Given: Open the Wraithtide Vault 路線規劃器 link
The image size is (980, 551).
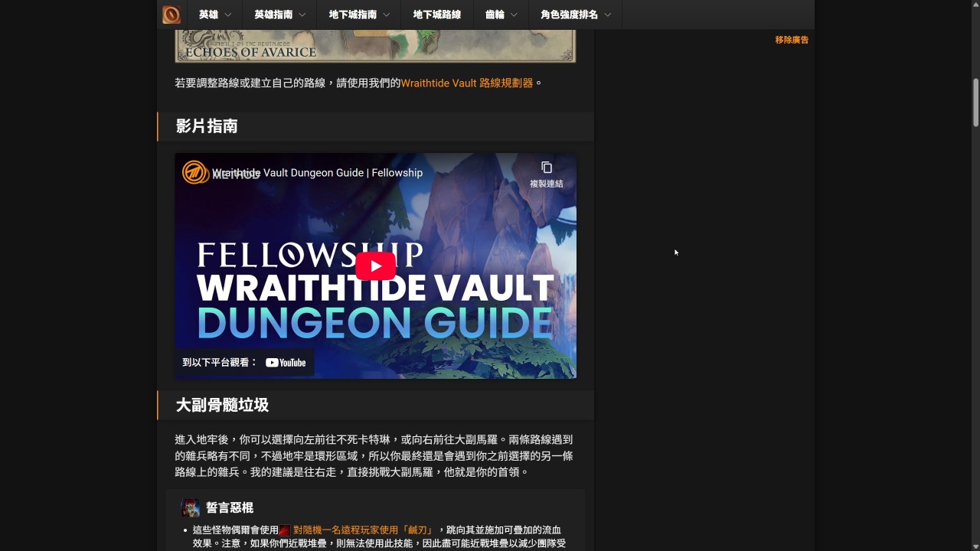Looking at the screenshot, I should [x=466, y=83].
